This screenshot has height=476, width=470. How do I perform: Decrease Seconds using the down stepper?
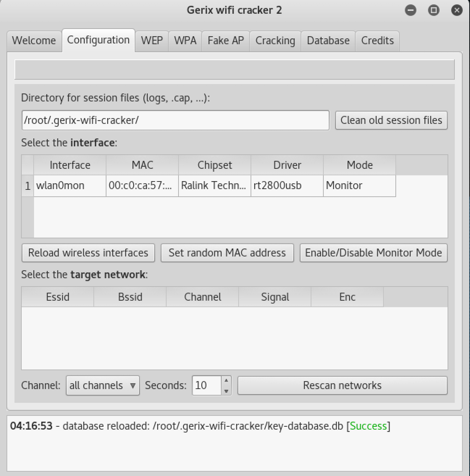pyautogui.click(x=226, y=391)
